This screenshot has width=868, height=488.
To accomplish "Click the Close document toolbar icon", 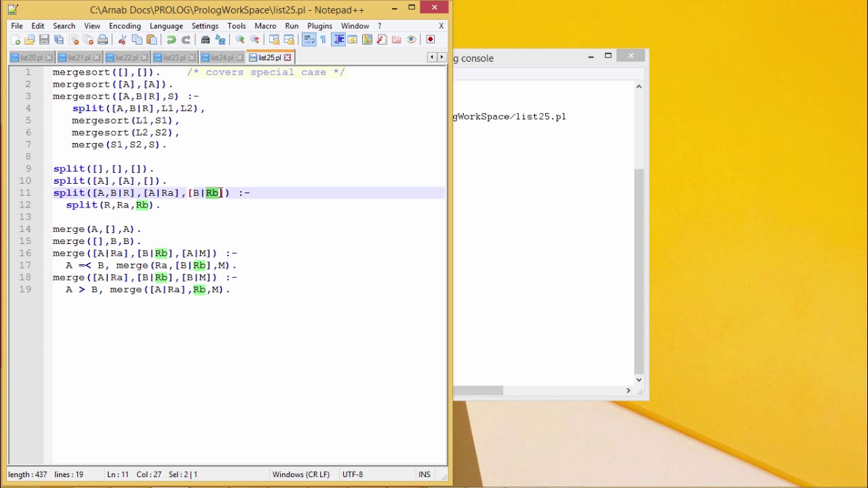I will [74, 40].
